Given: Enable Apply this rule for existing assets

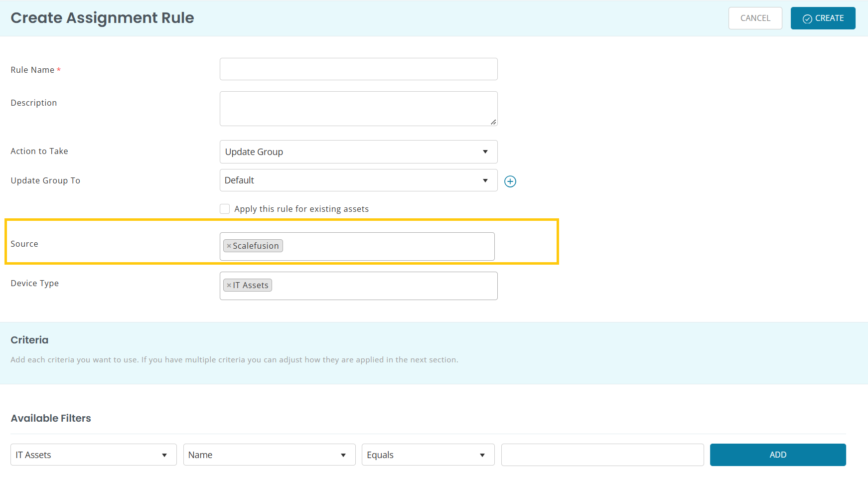Looking at the screenshot, I should click(225, 209).
